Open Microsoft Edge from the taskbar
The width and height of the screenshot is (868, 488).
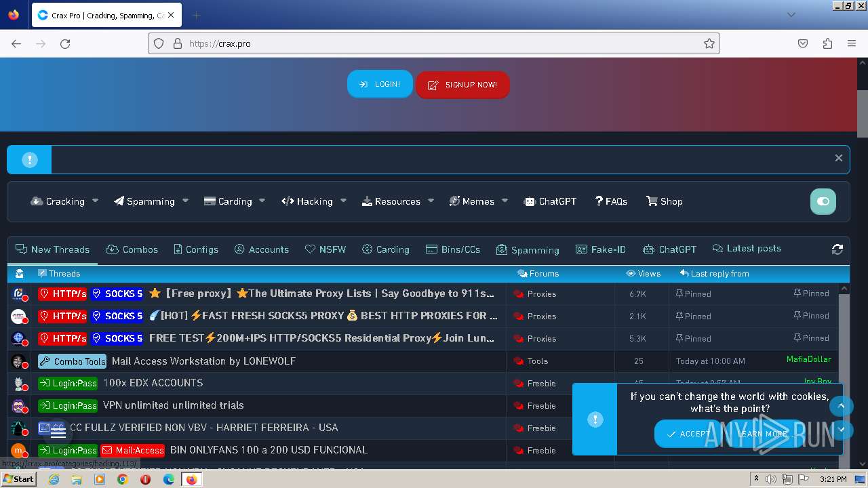[169, 479]
